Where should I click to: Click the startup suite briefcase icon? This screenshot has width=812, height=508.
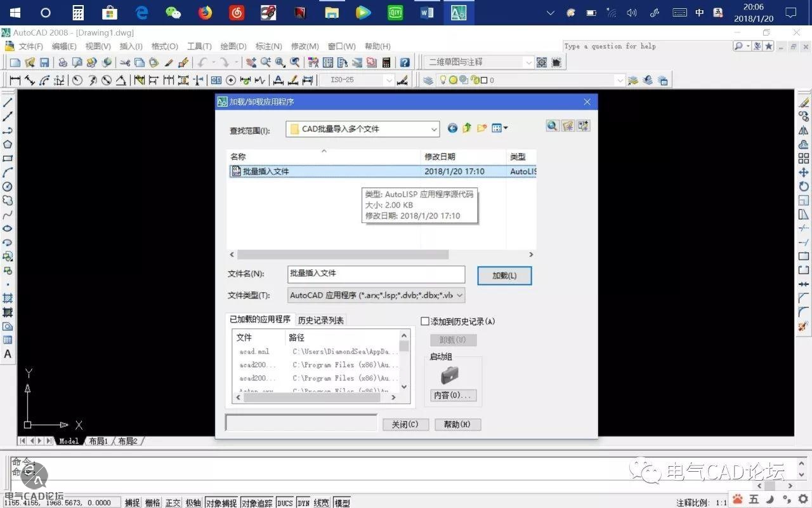[450, 375]
